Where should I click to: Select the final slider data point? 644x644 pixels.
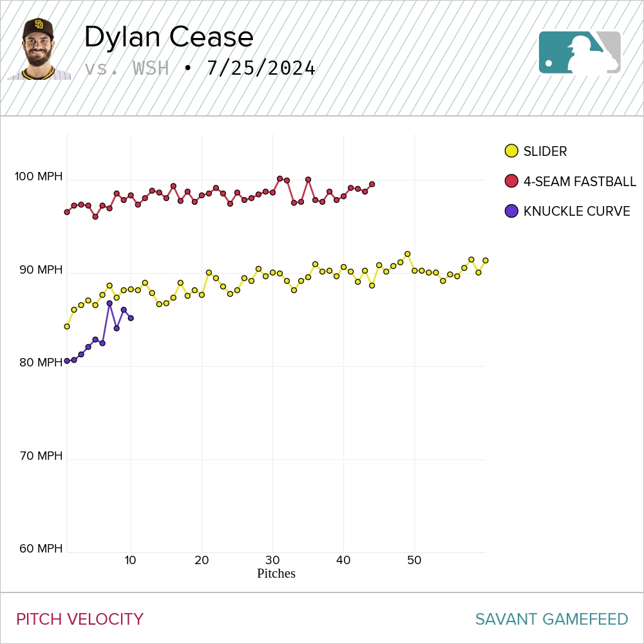[485, 261]
